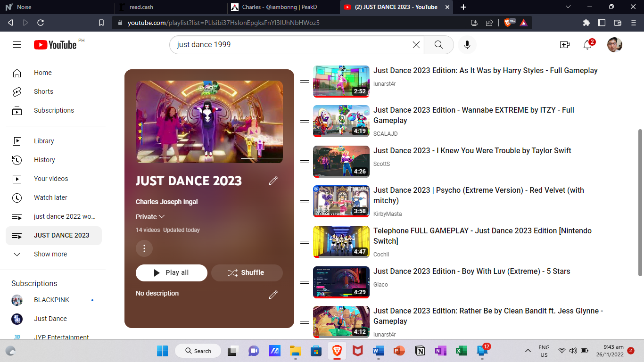
Task: Open the Brave Rewards triangle icon
Action: coord(523,22)
